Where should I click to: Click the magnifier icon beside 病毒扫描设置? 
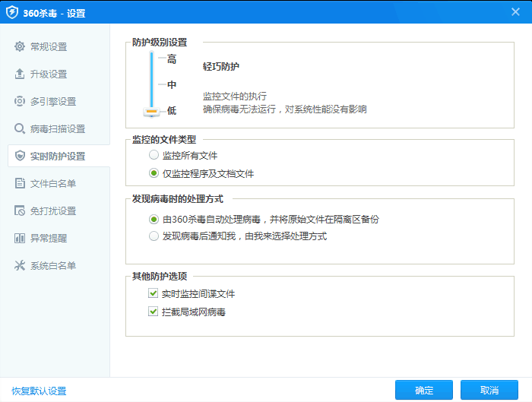click(20, 128)
